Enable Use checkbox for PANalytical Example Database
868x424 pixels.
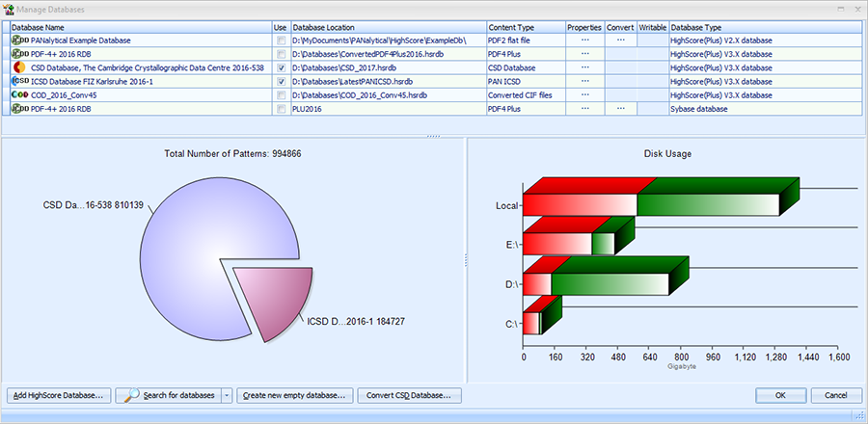281,41
